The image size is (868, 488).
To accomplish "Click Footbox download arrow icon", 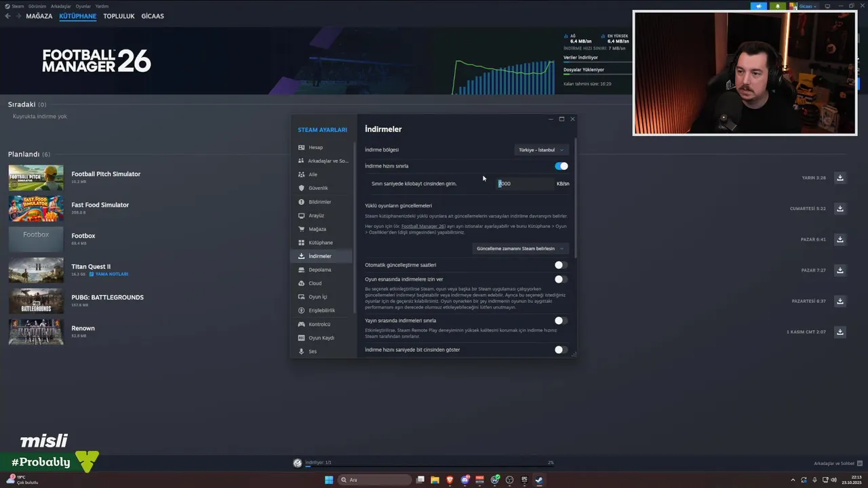I will [840, 239].
